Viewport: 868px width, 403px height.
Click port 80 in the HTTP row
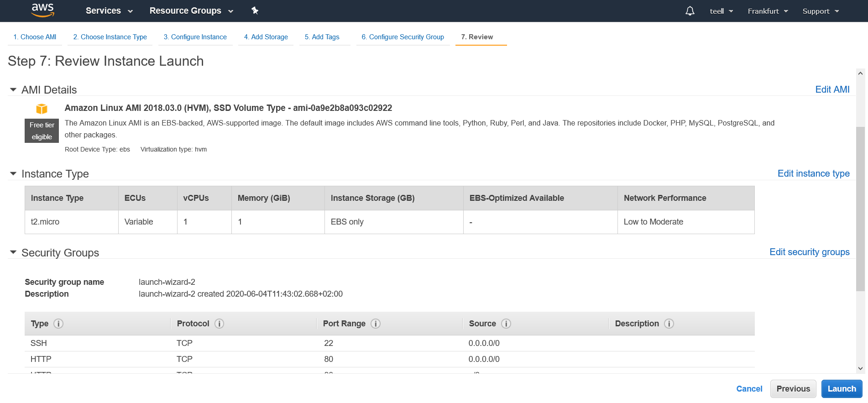coord(329,359)
